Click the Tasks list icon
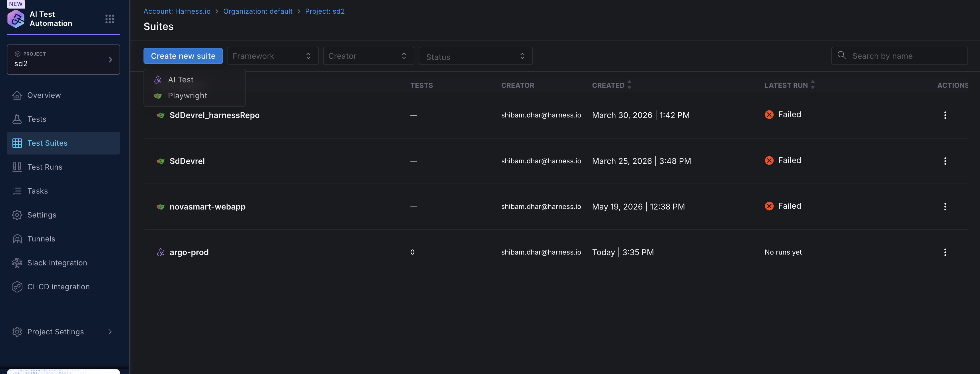Image resolution: width=980 pixels, height=374 pixels. tap(17, 191)
